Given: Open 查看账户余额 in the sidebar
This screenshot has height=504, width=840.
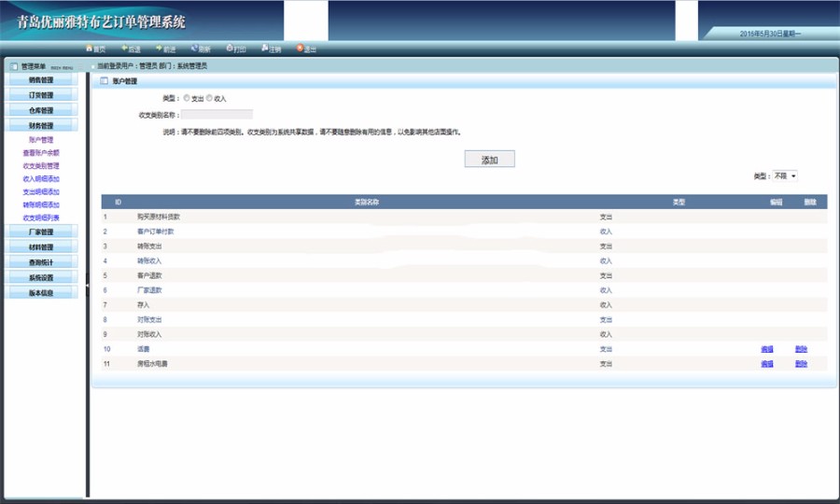Looking at the screenshot, I should pyautogui.click(x=41, y=152).
